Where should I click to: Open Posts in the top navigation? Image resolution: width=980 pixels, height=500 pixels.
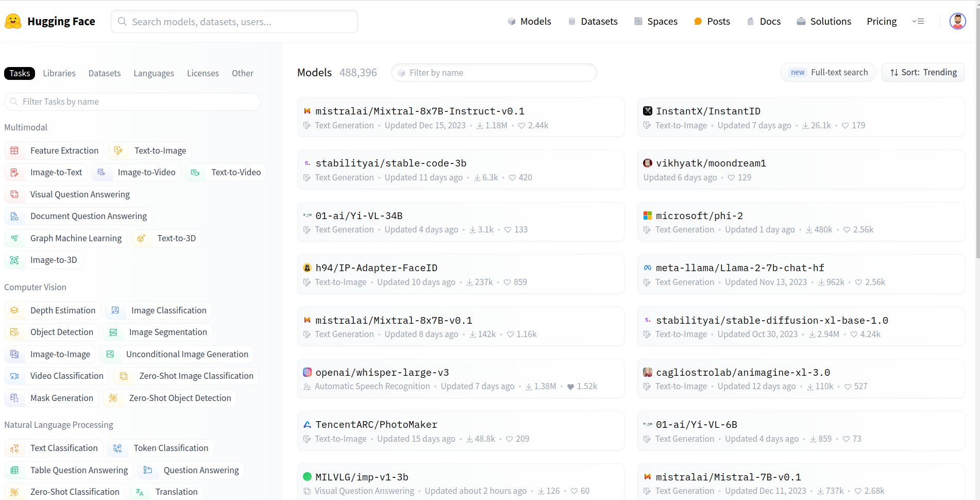(x=712, y=21)
